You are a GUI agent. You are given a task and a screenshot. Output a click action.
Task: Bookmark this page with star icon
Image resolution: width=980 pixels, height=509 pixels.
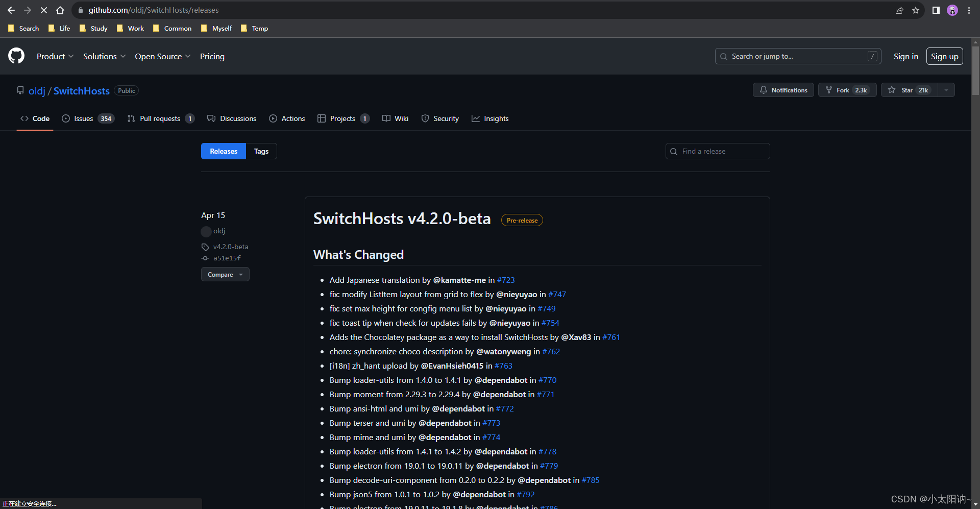click(x=916, y=10)
